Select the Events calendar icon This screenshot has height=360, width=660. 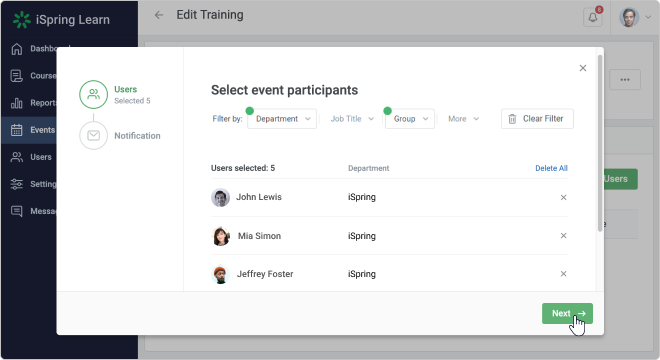[x=16, y=130]
